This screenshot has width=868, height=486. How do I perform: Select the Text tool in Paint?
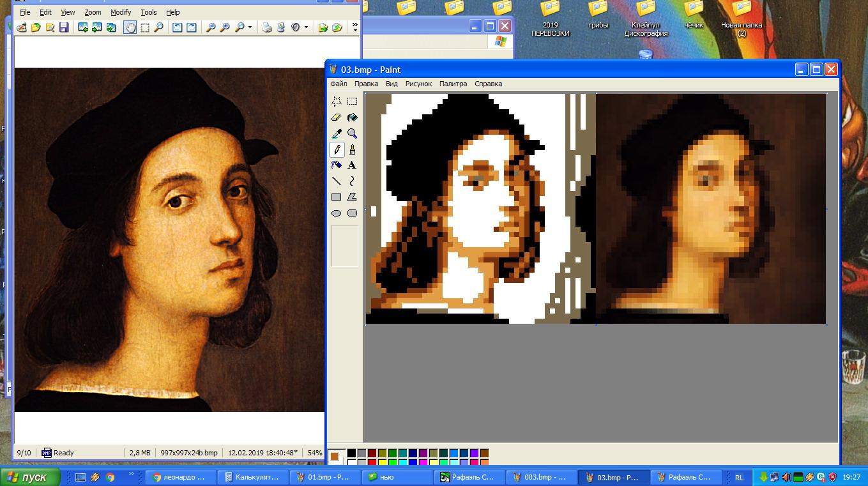(352, 165)
